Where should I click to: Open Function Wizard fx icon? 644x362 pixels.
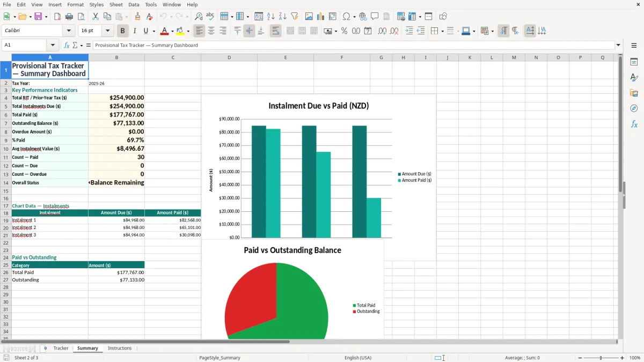coord(67,45)
